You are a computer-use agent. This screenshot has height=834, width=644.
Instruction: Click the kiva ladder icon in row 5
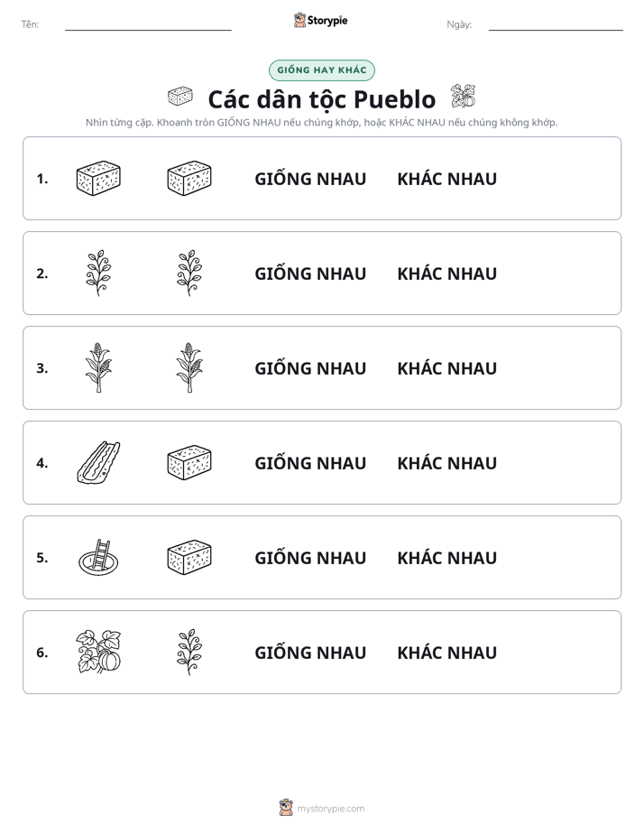click(98, 557)
